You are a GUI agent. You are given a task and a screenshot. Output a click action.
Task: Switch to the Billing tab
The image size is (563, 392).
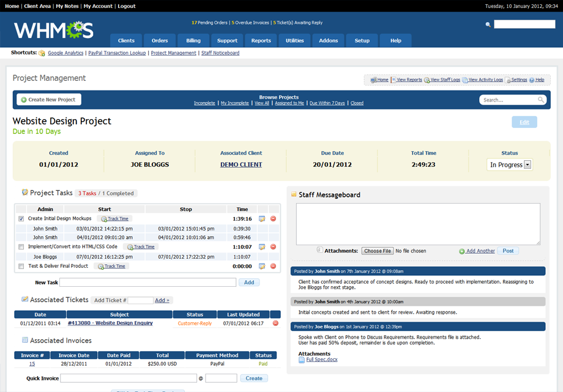click(x=193, y=40)
